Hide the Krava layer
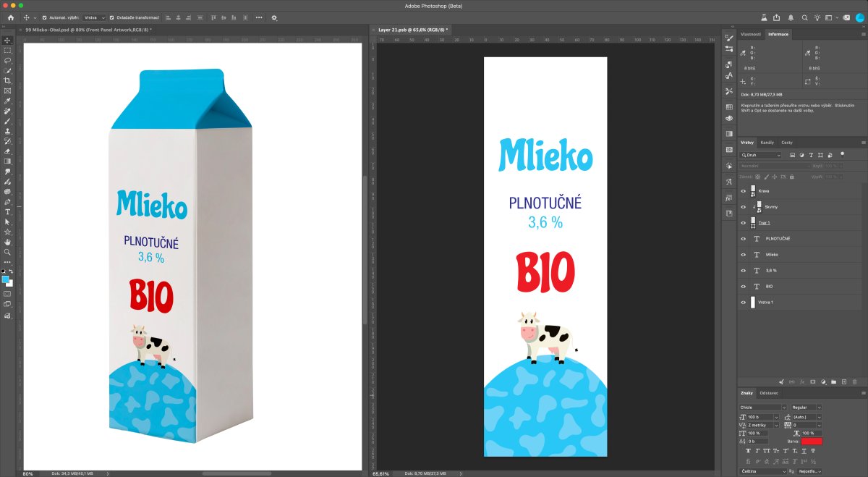Viewport: 868px width, 477px height. click(743, 191)
